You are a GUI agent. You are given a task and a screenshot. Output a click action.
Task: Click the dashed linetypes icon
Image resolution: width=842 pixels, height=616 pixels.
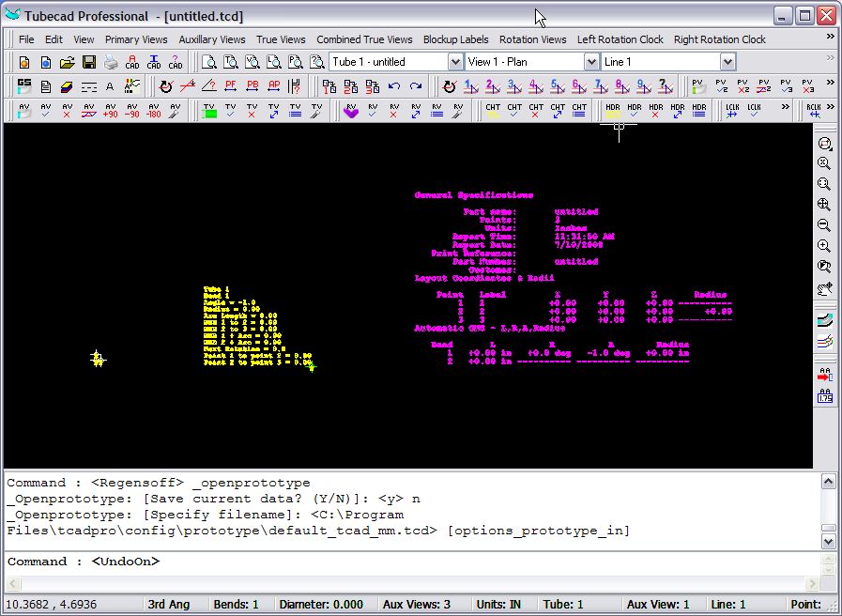(88, 86)
